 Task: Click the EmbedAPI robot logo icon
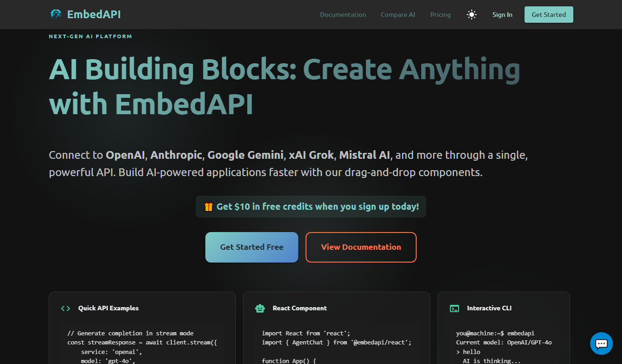tap(56, 15)
